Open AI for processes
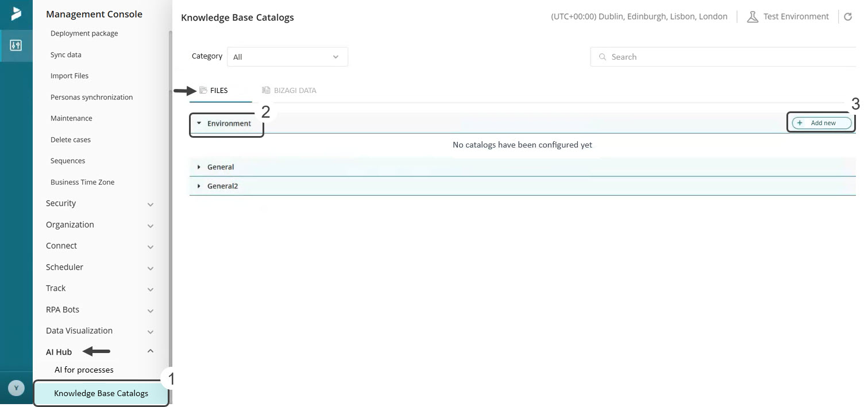The height and width of the screenshot is (407, 868). 84,370
